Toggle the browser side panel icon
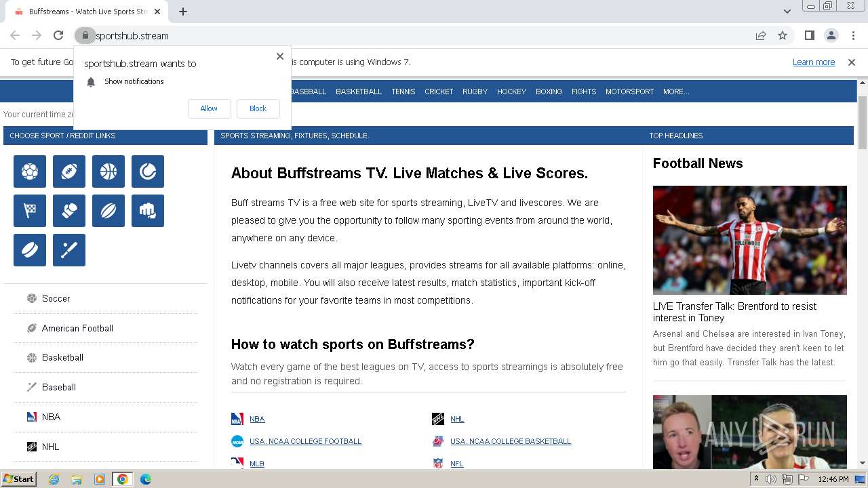This screenshot has height=488, width=868. 809,35
